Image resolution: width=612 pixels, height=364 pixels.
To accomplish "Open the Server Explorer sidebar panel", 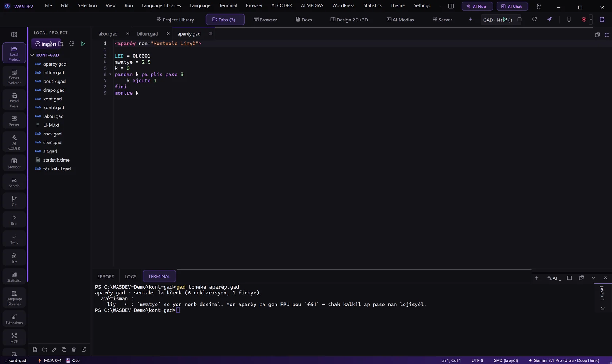I will click(14, 76).
